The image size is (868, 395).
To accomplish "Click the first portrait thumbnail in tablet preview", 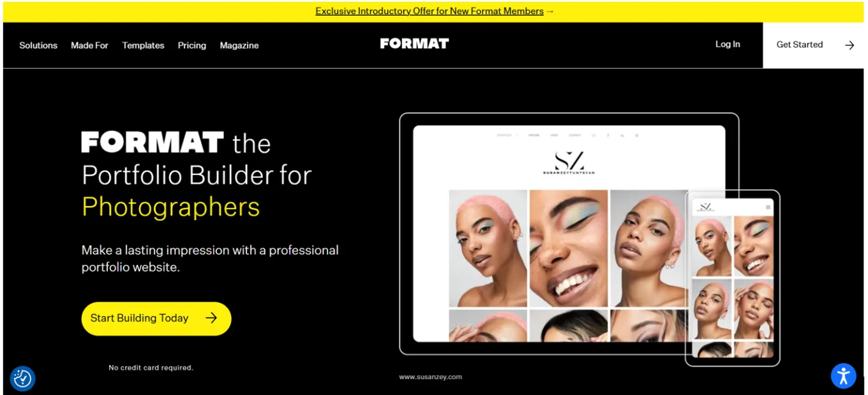I will coord(488,248).
